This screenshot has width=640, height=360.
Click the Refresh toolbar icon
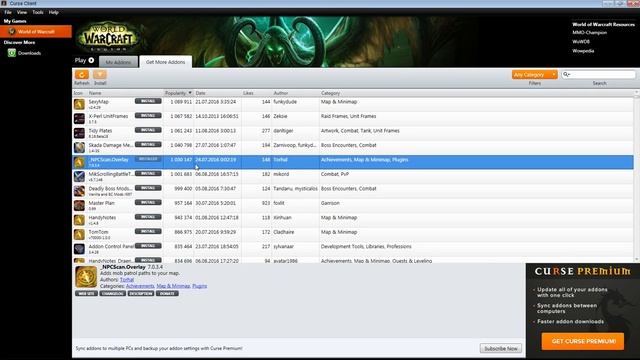coord(82,75)
